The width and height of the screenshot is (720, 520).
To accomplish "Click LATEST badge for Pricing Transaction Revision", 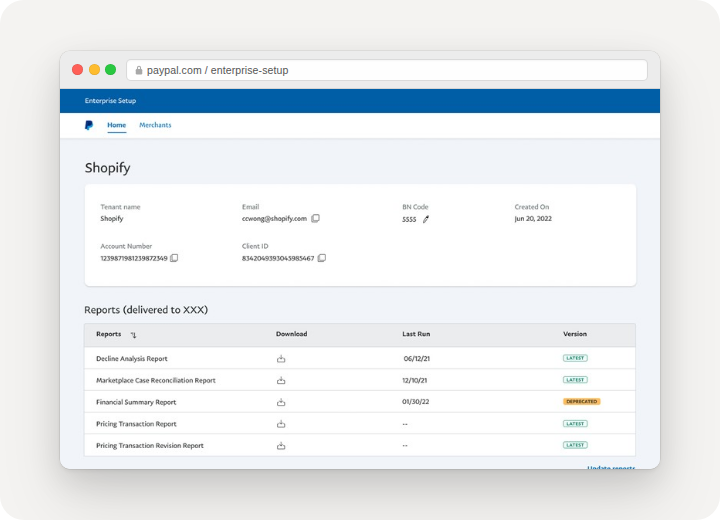I will point(575,445).
